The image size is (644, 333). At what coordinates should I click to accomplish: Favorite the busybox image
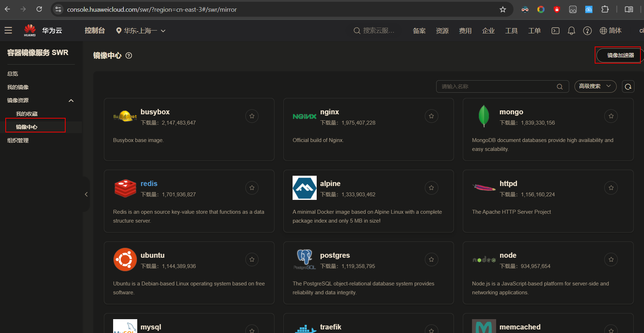[x=252, y=116]
